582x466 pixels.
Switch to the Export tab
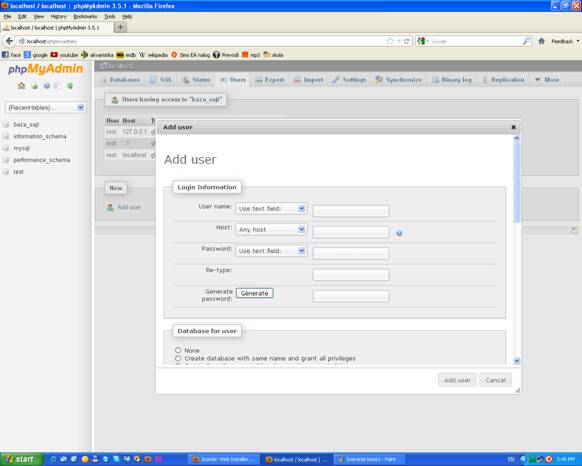click(270, 80)
